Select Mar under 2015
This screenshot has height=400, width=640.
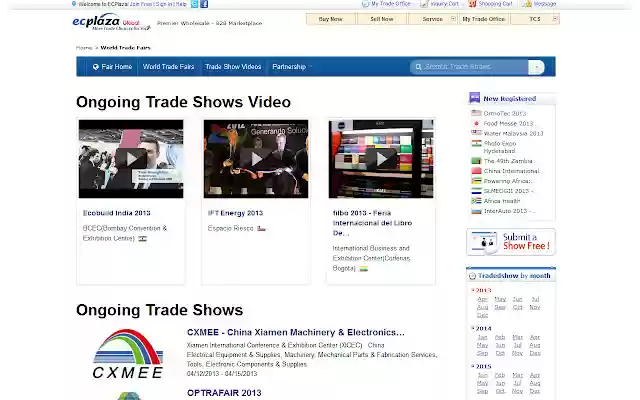pyautogui.click(x=518, y=375)
